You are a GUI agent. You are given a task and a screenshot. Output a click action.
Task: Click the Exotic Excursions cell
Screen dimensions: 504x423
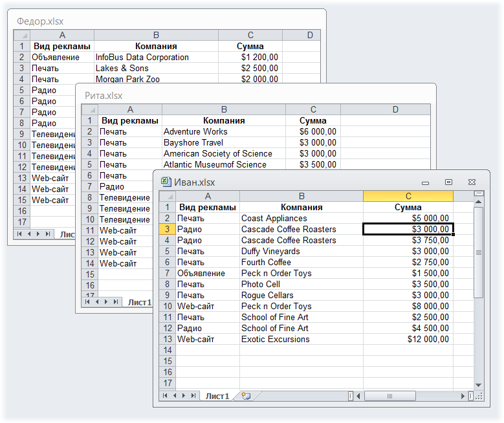(x=301, y=339)
